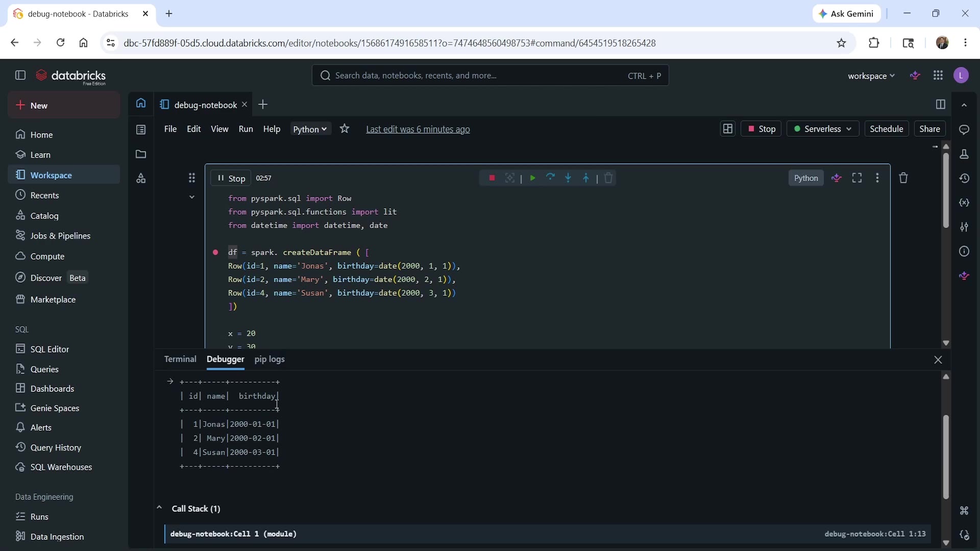Open the cell kebab options menu
Image resolution: width=980 pixels, height=551 pixels.
click(877, 178)
